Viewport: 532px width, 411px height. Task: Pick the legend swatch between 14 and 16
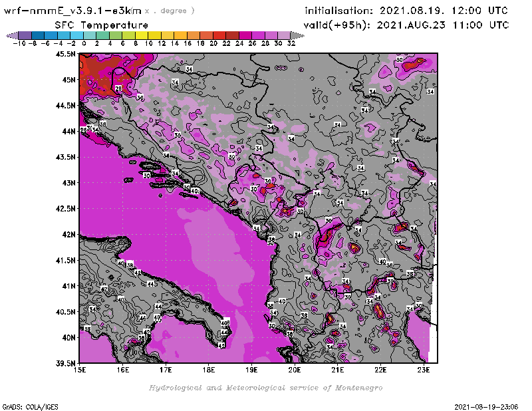coord(180,35)
